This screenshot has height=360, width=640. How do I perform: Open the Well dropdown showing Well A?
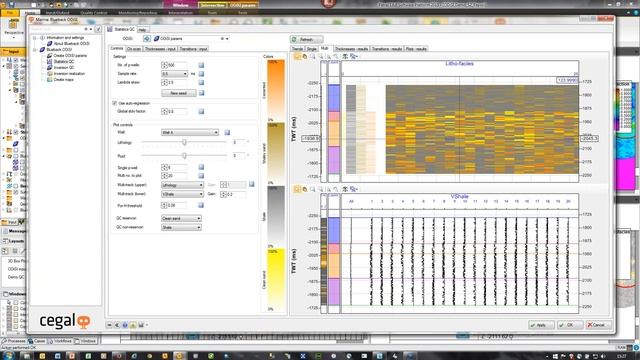[190, 132]
